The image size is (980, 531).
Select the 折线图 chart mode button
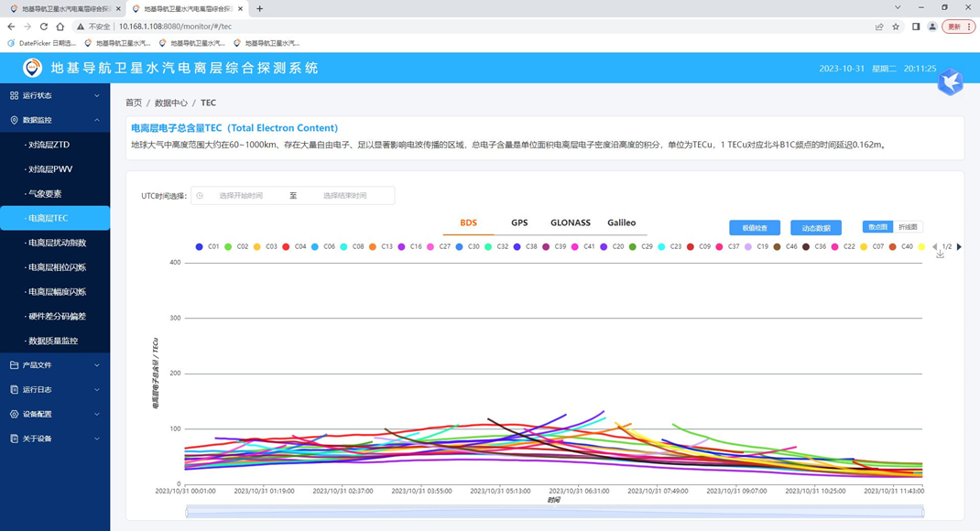(x=908, y=227)
